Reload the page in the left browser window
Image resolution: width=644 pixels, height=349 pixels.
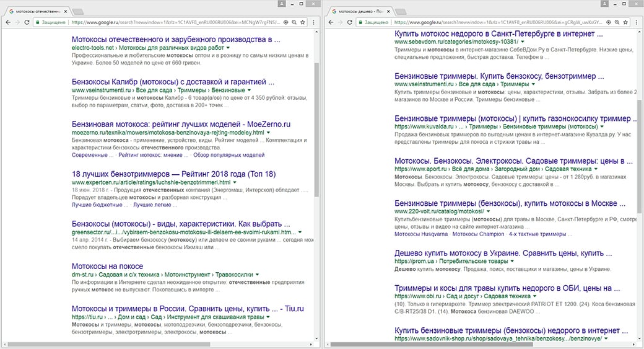[x=27, y=22]
